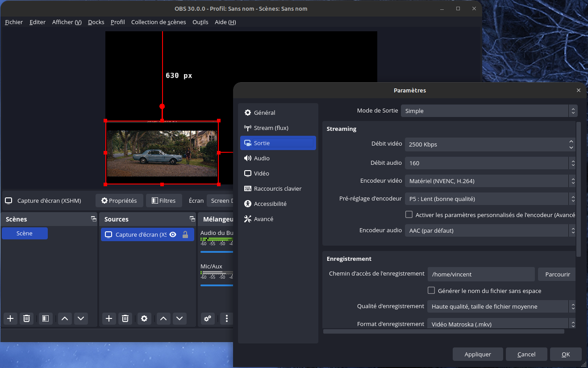
Task: Click the Mic/Aux volume slider
Action: coord(217,285)
